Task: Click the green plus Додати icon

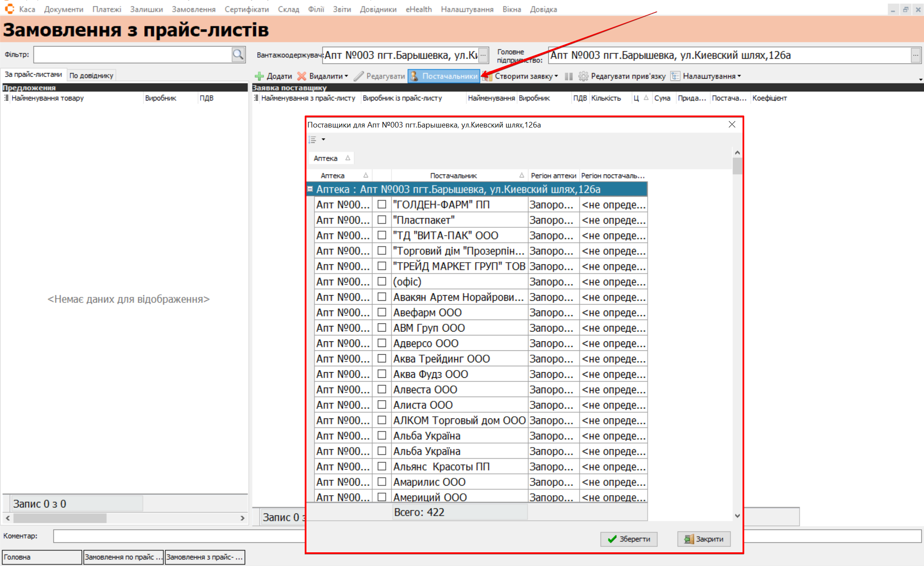Action: click(x=259, y=76)
